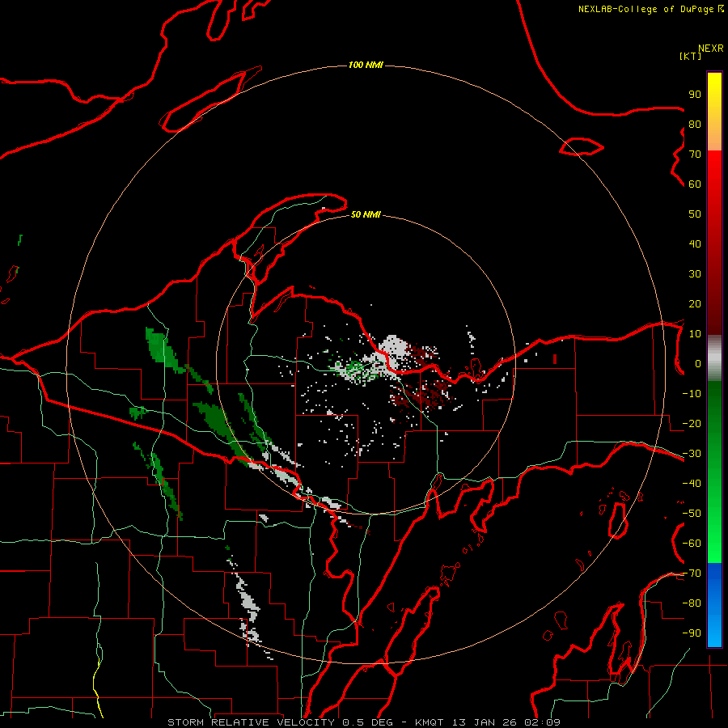Click the 0 value on velocity scale
Image resolution: width=728 pixels, height=728 pixels.
(698, 364)
